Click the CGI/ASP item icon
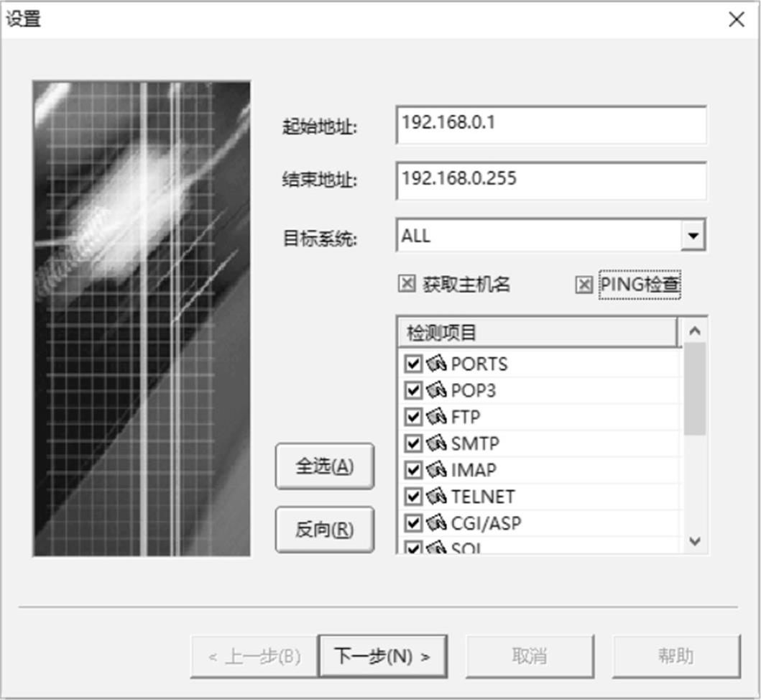 (x=435, y=522)
